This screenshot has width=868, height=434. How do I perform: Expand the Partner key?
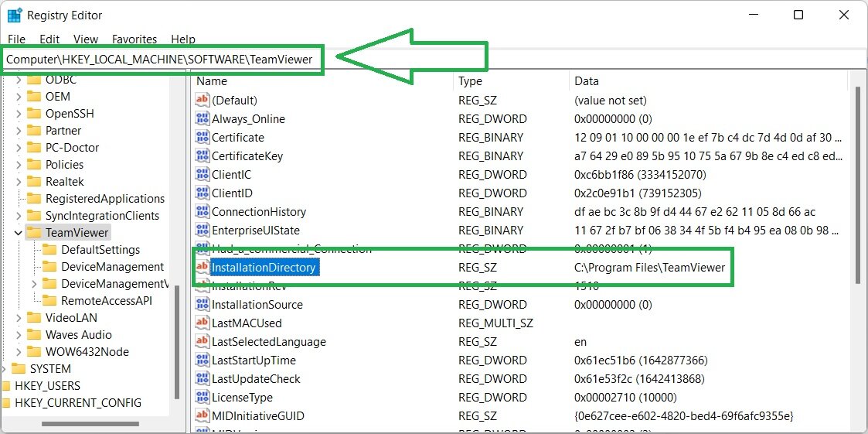point(19,131)
